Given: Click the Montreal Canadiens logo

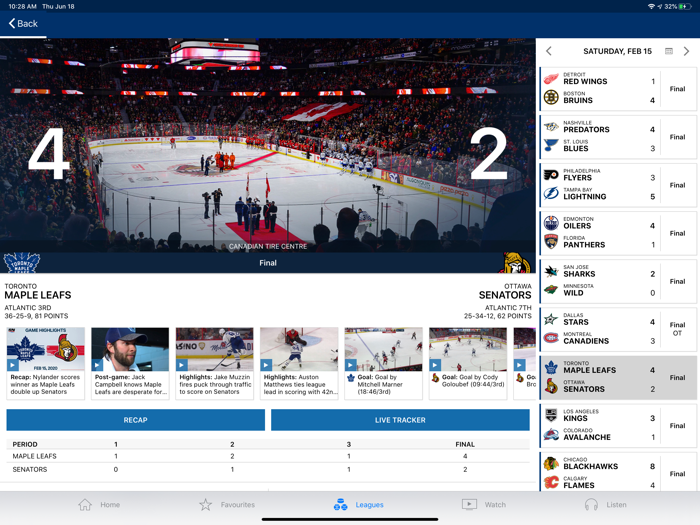Looking at the screenshot, I should (x=551, y=338).
